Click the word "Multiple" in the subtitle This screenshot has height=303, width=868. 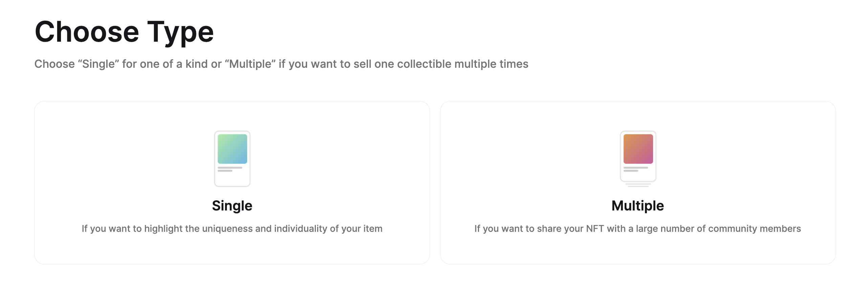click(251, 64)
